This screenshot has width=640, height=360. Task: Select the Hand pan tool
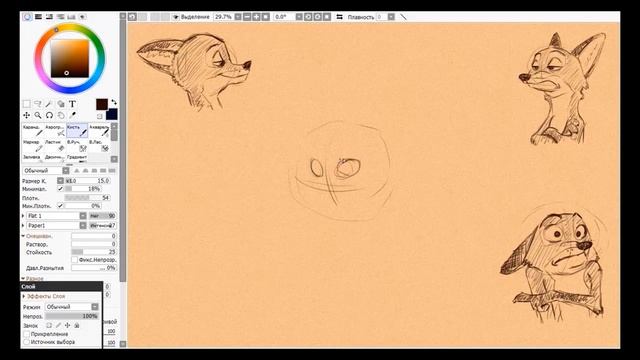[61, 116]
